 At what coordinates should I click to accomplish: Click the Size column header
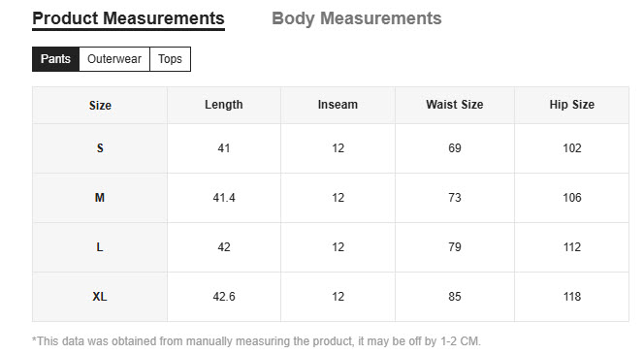(x=100, y=105)
